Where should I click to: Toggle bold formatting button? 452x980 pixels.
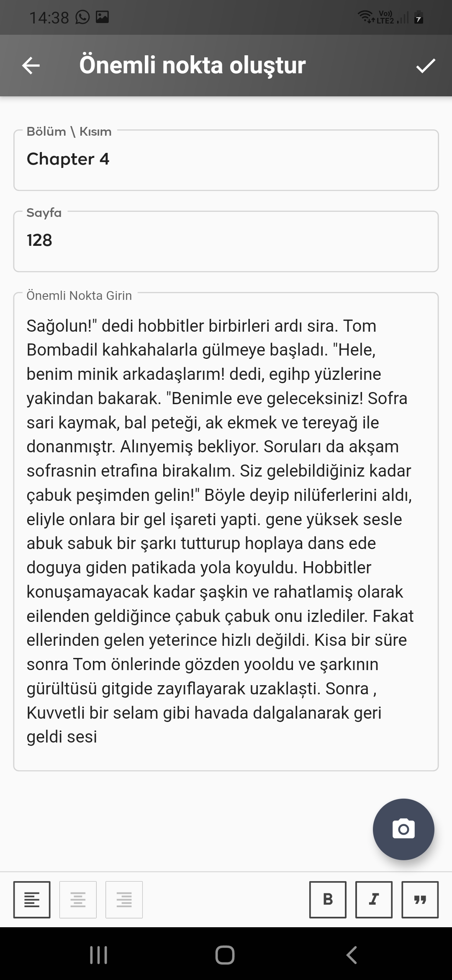point(328,899)
